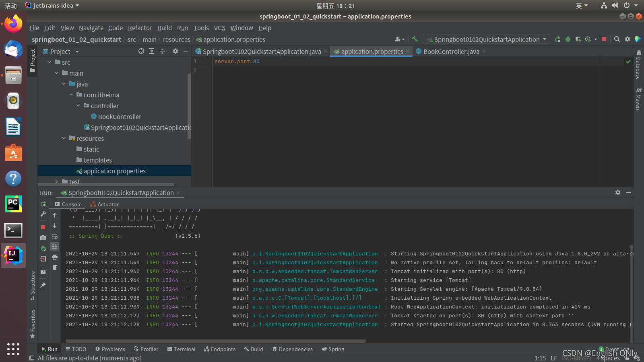Click attach debugger bug icon in Run panel

coord(43,248)
